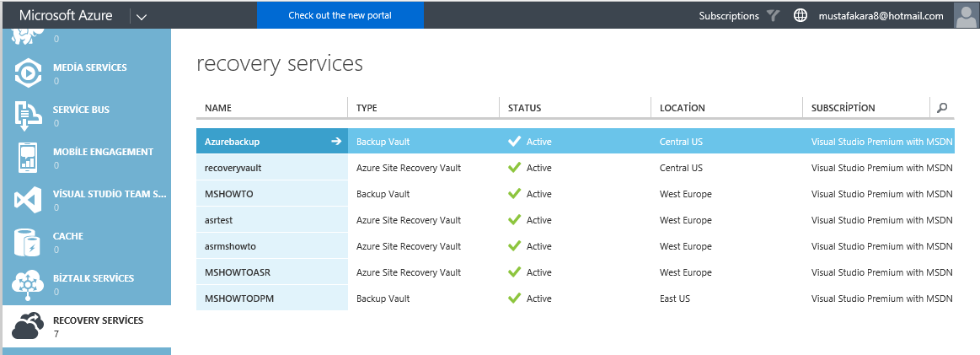The height and width of the screenshot is (355, 980).
Task: Select the BIZTALK SERVICES menu label
Action: click(x=94, y=278)
